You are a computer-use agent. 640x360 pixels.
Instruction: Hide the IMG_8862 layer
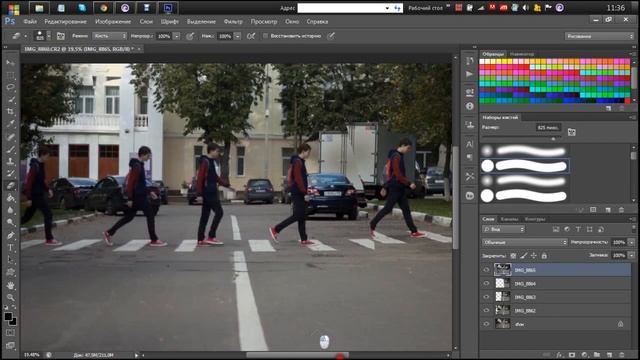click(x=486, y=310)
